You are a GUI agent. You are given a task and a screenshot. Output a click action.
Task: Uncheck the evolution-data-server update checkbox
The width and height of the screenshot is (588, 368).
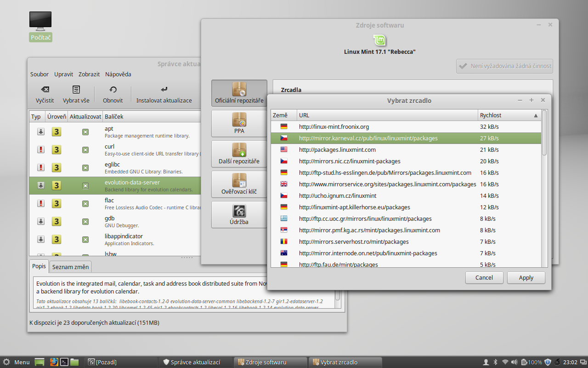pos(85,185)
